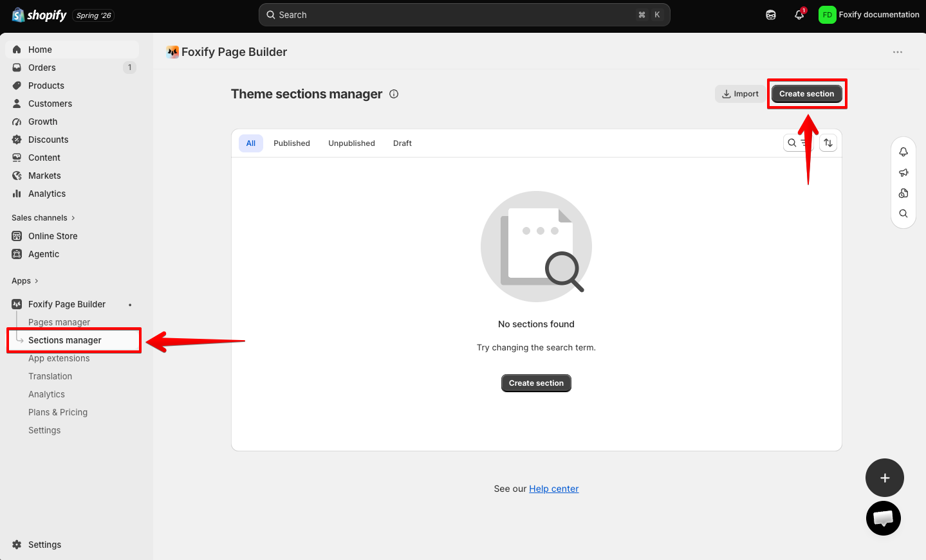Click the icon above the magnifier in right panel
The image size is (926, 560).
903,193
